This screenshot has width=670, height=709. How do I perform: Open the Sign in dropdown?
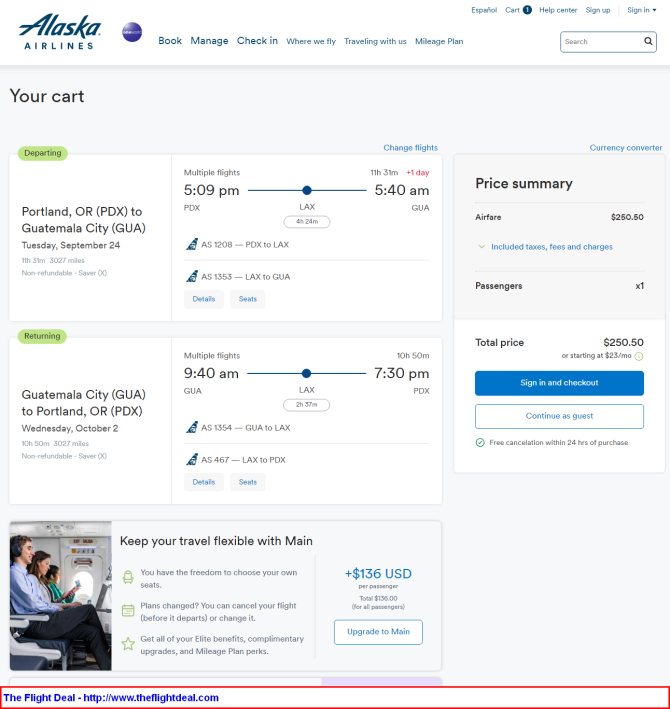tap(642, 10)
